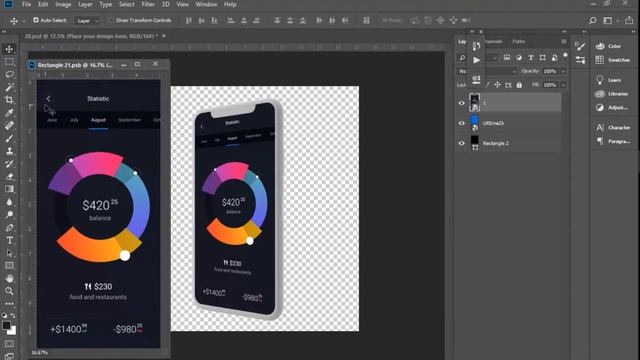Select the Path Selection tool
The height and width of the screenshot is (360, 640).
[x=9, y=253]
